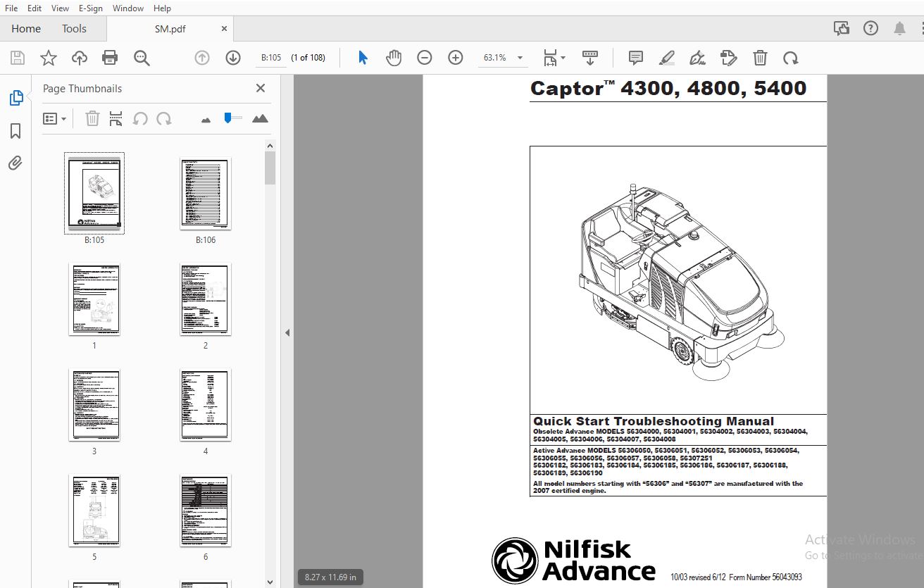
Task: Open the Stamp tool in the toolbar
Action: point(728,58)
